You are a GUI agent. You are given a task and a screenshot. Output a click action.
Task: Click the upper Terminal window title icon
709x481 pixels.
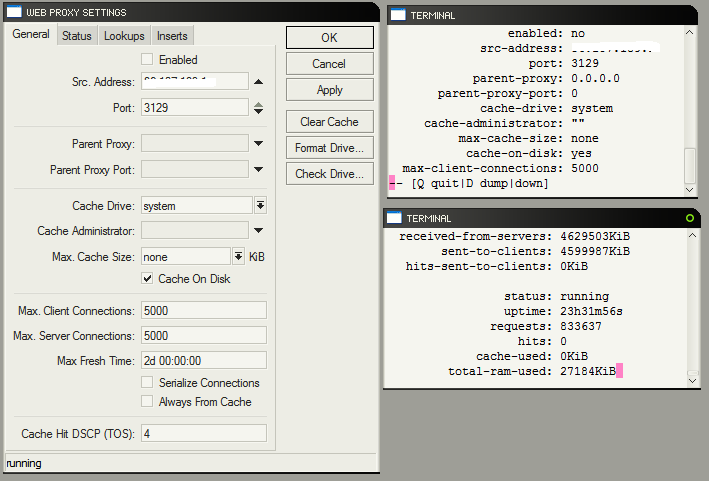[x=398, y=15]
